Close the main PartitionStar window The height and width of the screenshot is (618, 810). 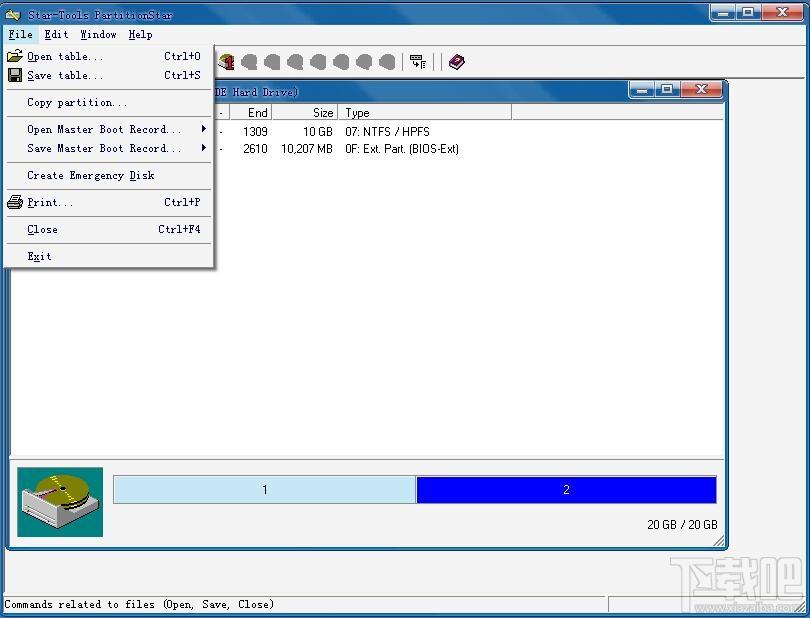[782, 12]
